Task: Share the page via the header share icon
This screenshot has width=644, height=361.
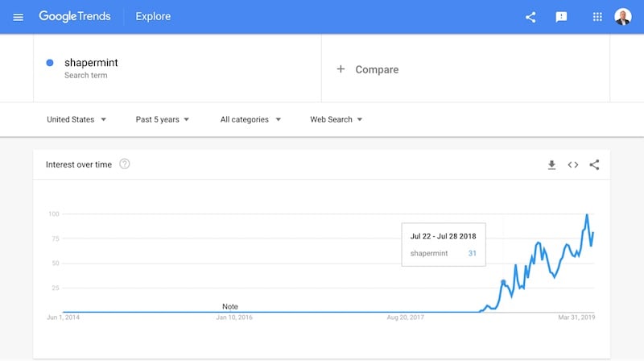Action: click(x=530, y=17)
